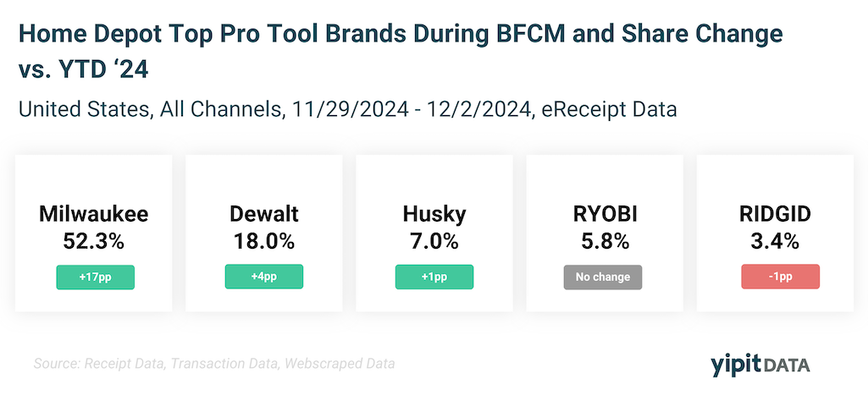Image resolution: width=868 pixels, height=401 pixels.
Task: Click the 7.0% share value
Action: [434, 241]
